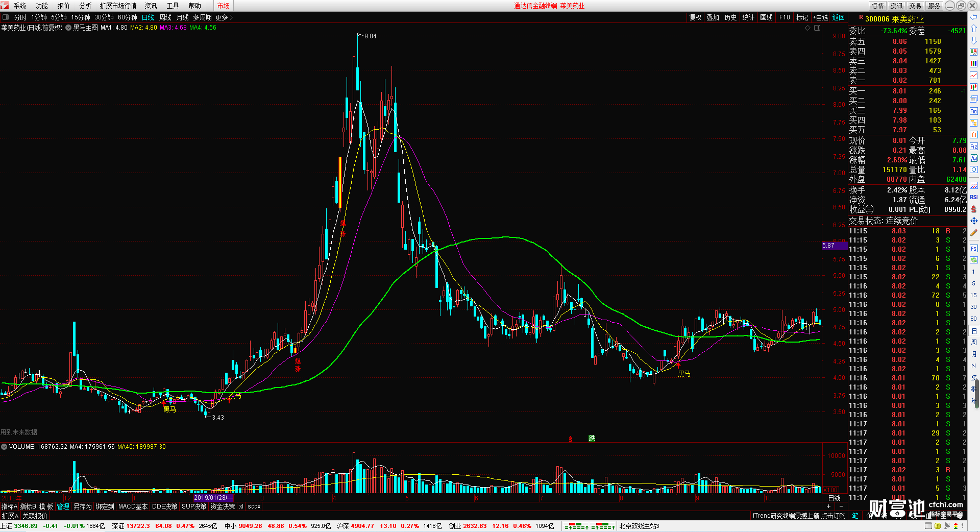Viewport: 980px width, 532px height.
Task: Click the app logo icon at top-left
Action: (x=5, y=5)
